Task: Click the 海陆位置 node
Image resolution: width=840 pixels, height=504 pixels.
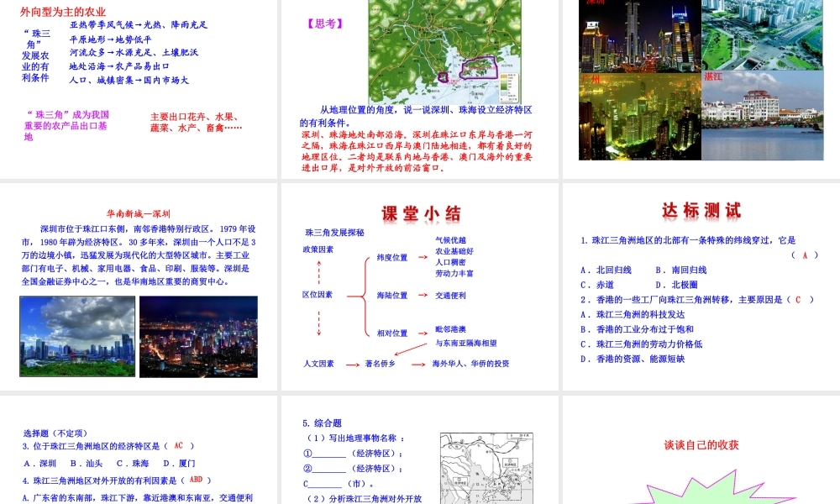Action: tap(392, 296)
